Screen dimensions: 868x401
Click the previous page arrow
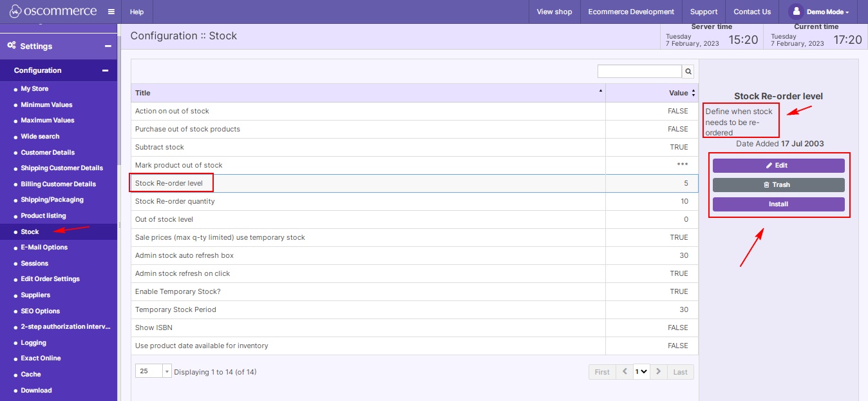tap(625, 372)
